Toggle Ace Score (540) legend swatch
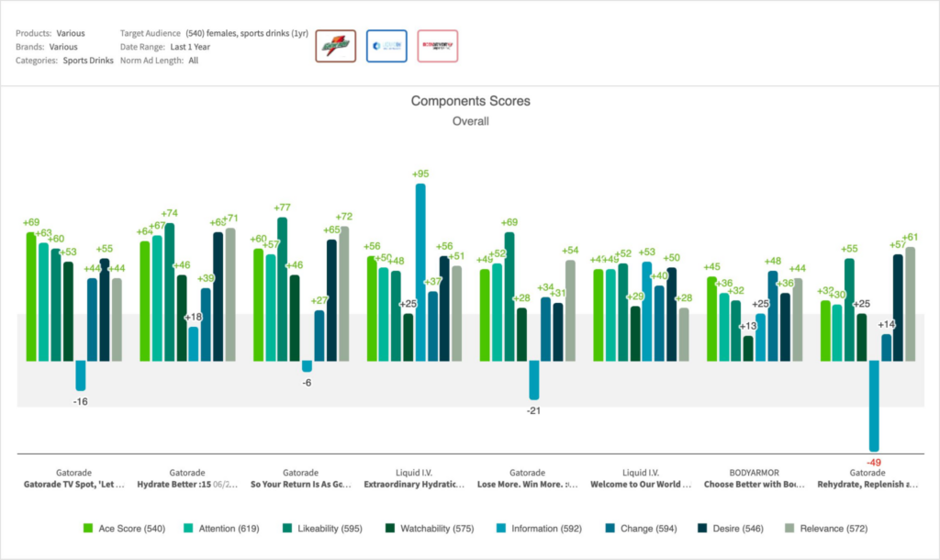 pyautogui.click(x=88, y=528)
